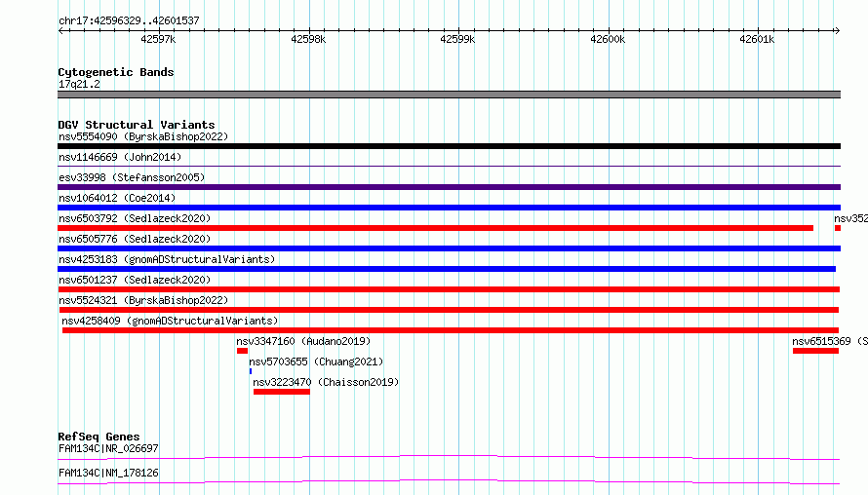The width and height of the screenshot is (868, 495).
Task: Select the blue nsv6505776 variant bar
Action: (x=449, y=248)
